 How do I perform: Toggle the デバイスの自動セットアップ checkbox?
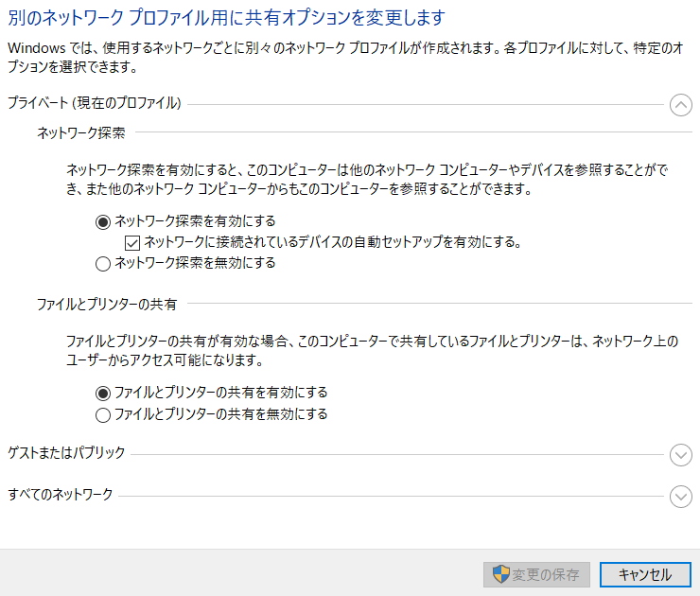132,243
